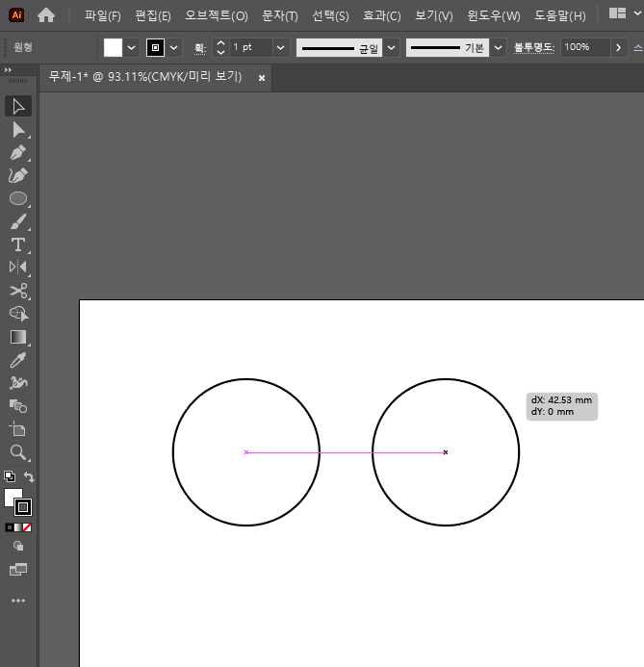Expand the toolbar double-arrow toggle
644x667 pixels.
click(8, 69)
